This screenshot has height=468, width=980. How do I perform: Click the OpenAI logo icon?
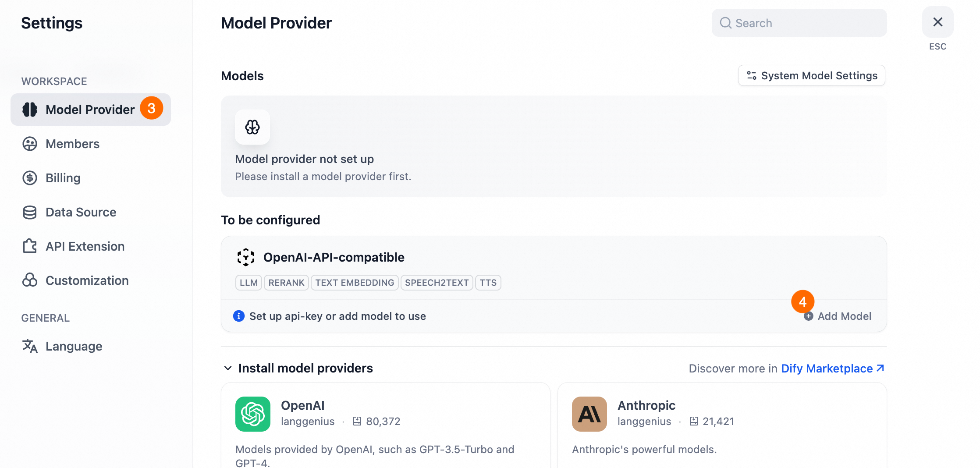253,414
